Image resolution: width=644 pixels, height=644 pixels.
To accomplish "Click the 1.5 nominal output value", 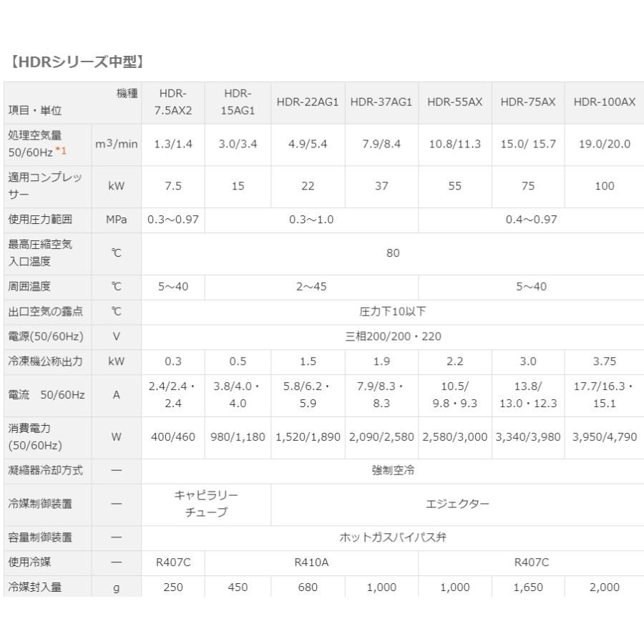I will tap(308, 361).
